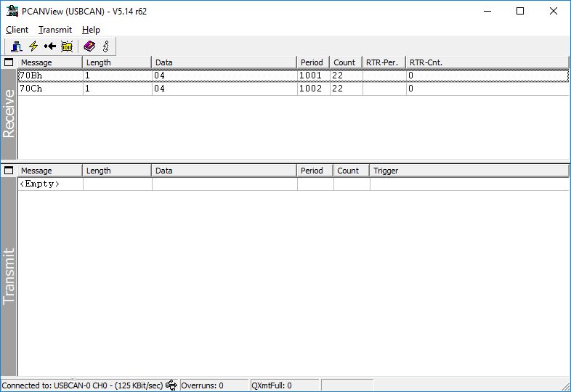Click the RTR-Cnt. column header

point(487,62)
